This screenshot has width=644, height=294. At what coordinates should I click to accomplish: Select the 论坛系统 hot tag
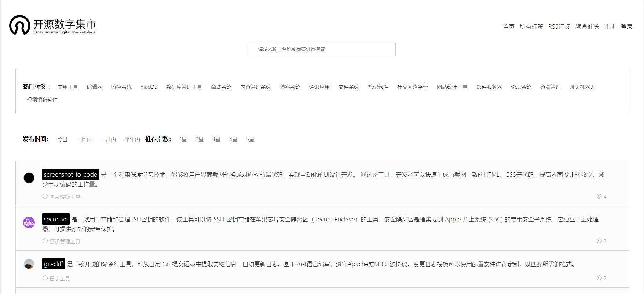pyautogui.click(x=521, y=87)
